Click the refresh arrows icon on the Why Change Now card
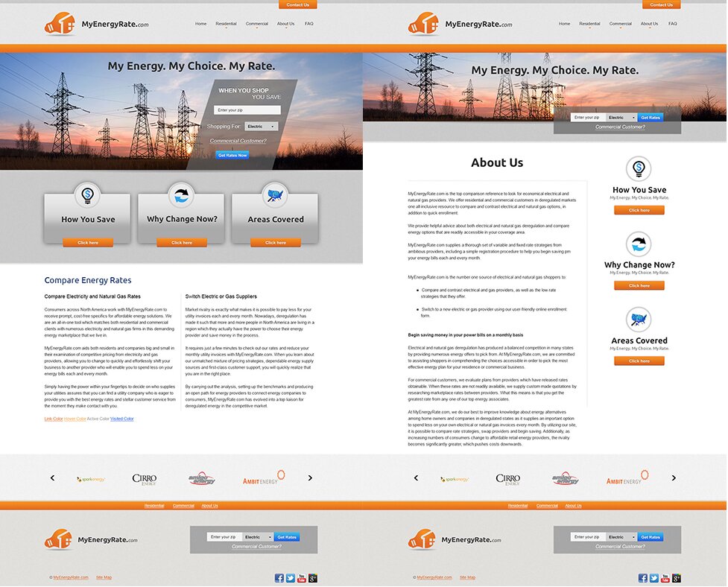728x587 pixels. click(181, 196)
